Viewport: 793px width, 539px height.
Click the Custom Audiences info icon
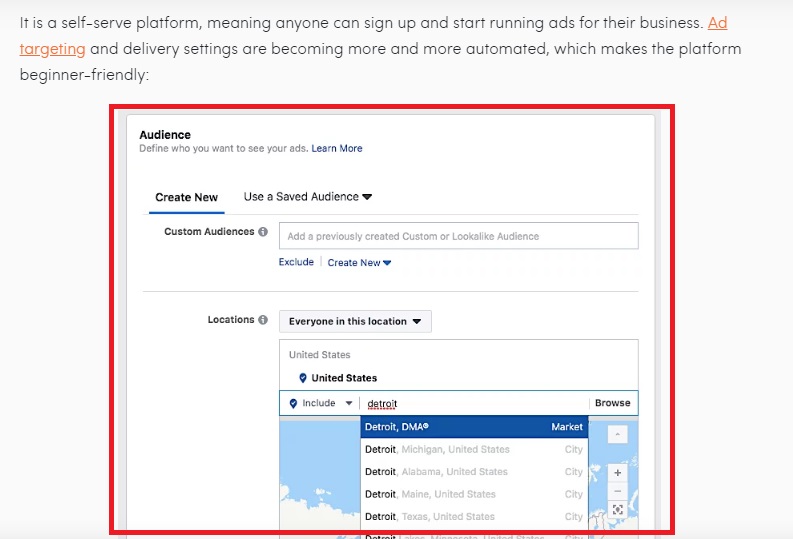(263, 232)
